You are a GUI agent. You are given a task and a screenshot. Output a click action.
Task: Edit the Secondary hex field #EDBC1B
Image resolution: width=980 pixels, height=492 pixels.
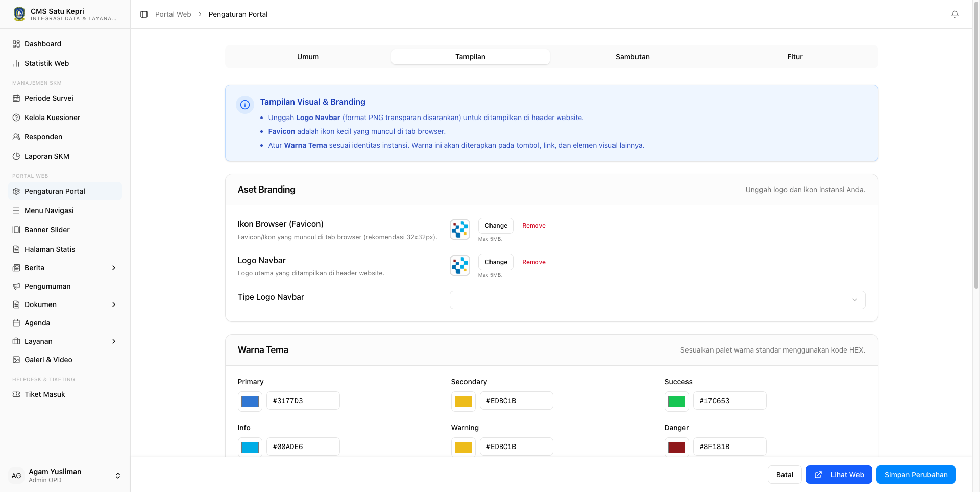517,401
